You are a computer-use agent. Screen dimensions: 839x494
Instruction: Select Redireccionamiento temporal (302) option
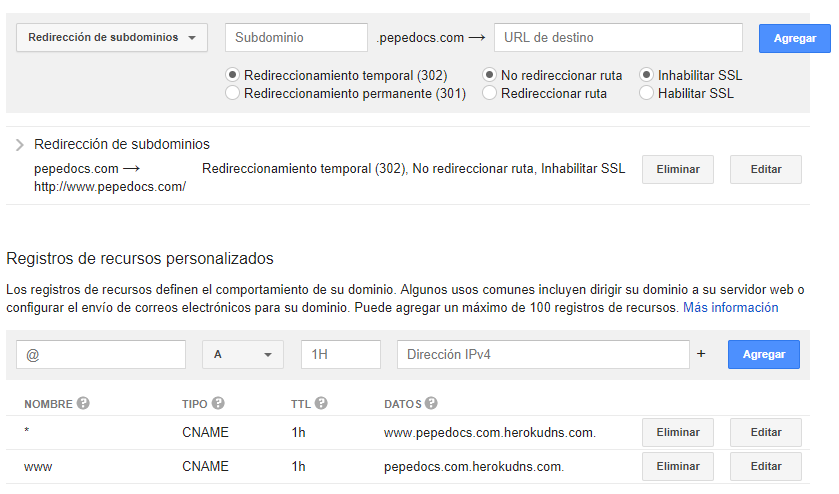[232, 75]
